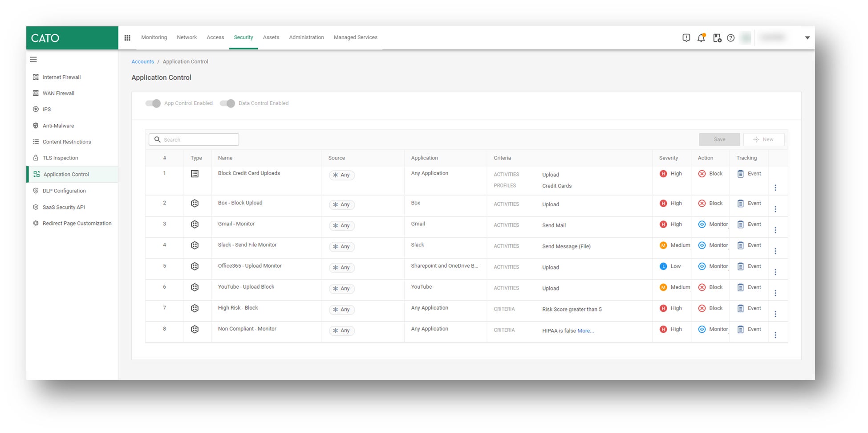Open the three-dot menu for Non Compliant - Monitor
The height and width of the screenshot is (433, 868).
[x=775, y=335]
